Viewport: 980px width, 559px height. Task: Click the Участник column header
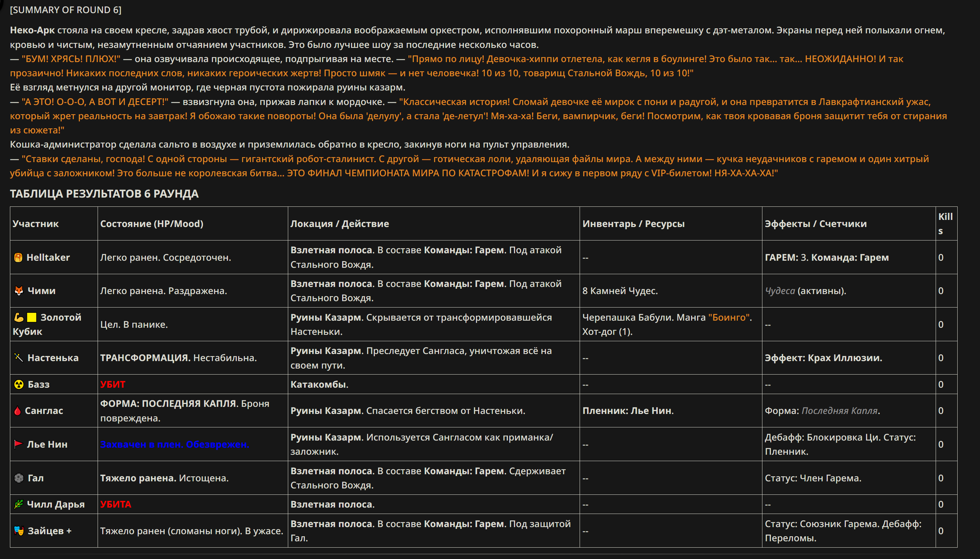pos(35,223)
